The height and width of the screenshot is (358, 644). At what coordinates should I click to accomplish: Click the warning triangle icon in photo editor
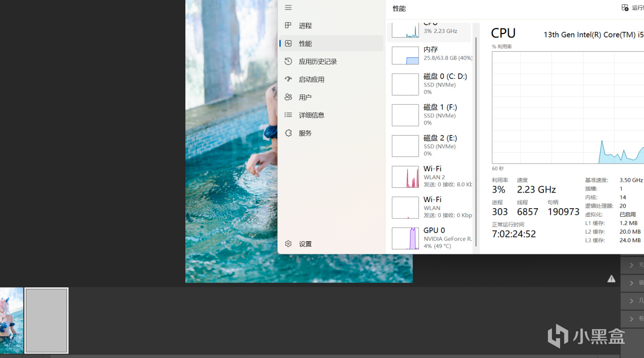(x=611, y=279)
